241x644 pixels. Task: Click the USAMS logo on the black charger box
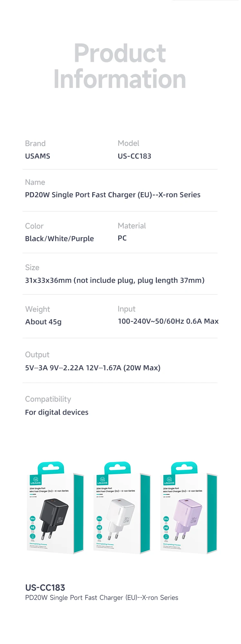point(36,480)
